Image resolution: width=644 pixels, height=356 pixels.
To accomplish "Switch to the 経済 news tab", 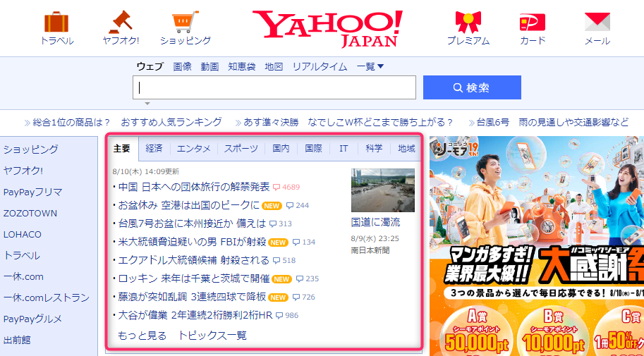I will [154, 149].
